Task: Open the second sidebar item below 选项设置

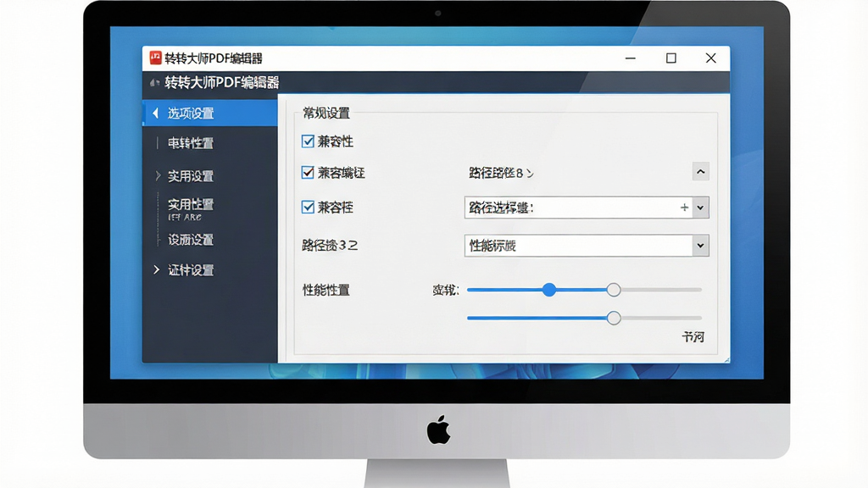Action: coord(191,143)
